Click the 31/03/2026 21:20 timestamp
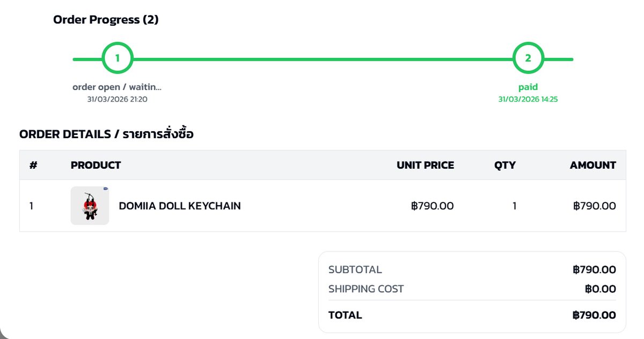 (117, 99)
